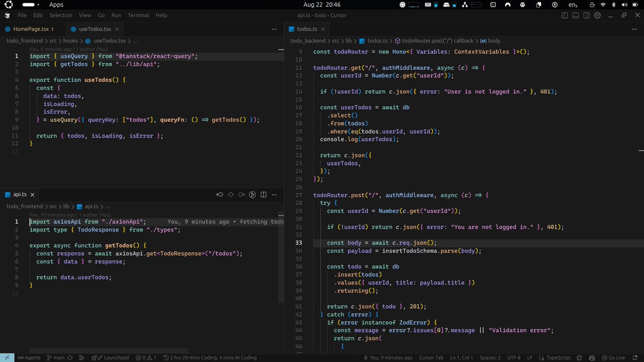Show errors and warnings count
The image size is (644, 362).
pyautogui.click(x=146, y=358)
